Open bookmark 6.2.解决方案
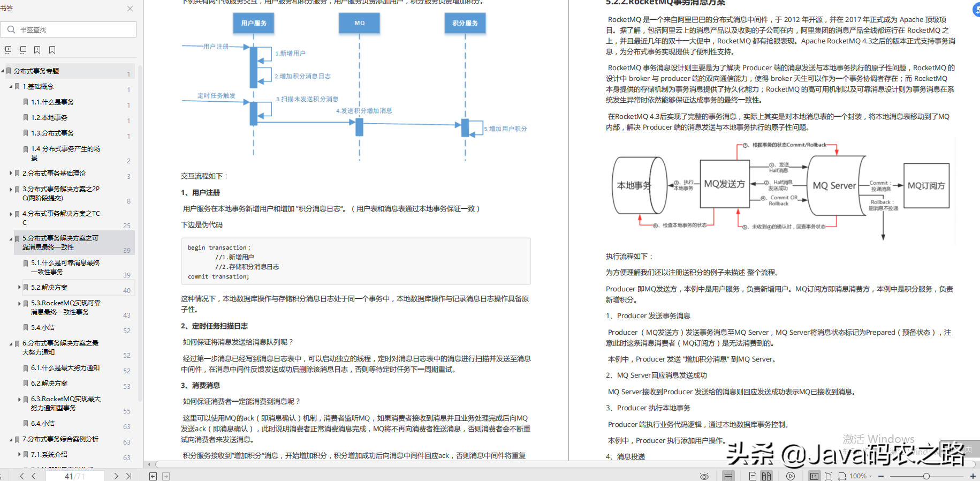Viewport: 980px width, 481px height. (49, 384)
